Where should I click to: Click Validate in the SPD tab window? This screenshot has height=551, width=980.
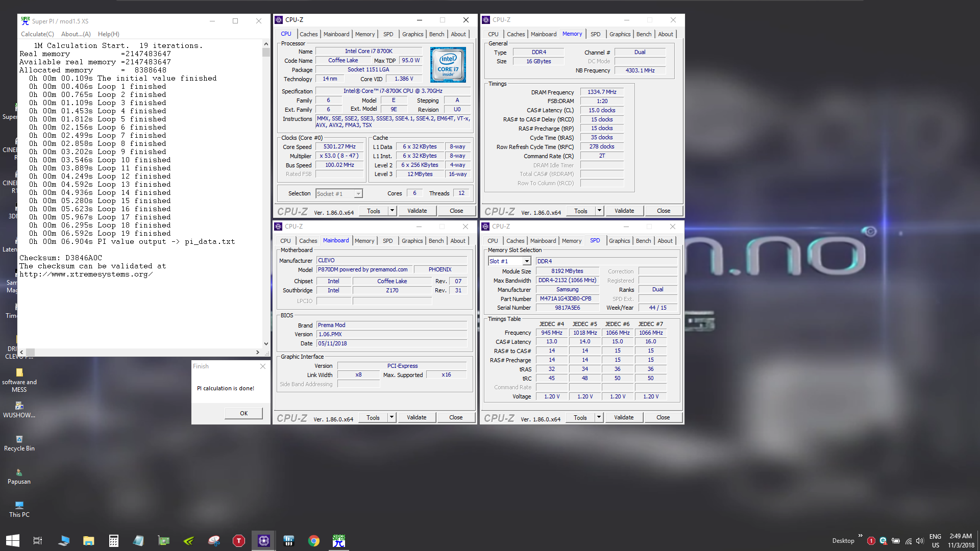pyautogui.click(x=624, y=417)
